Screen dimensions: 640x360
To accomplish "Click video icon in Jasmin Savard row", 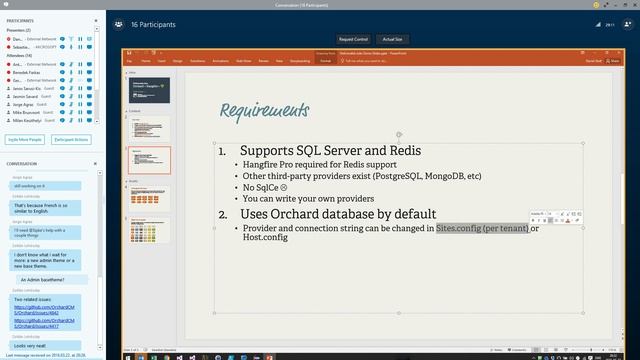I will click(80, 96).
